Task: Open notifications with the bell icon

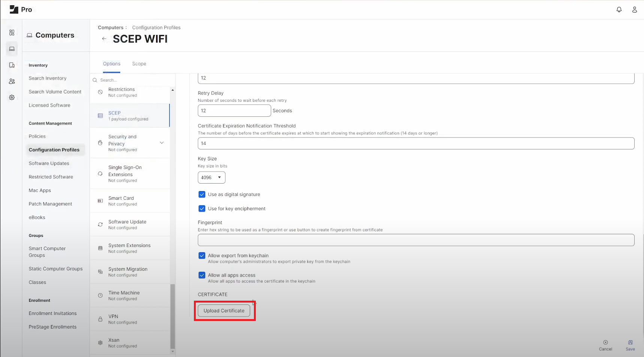Action: click(619, 9)
